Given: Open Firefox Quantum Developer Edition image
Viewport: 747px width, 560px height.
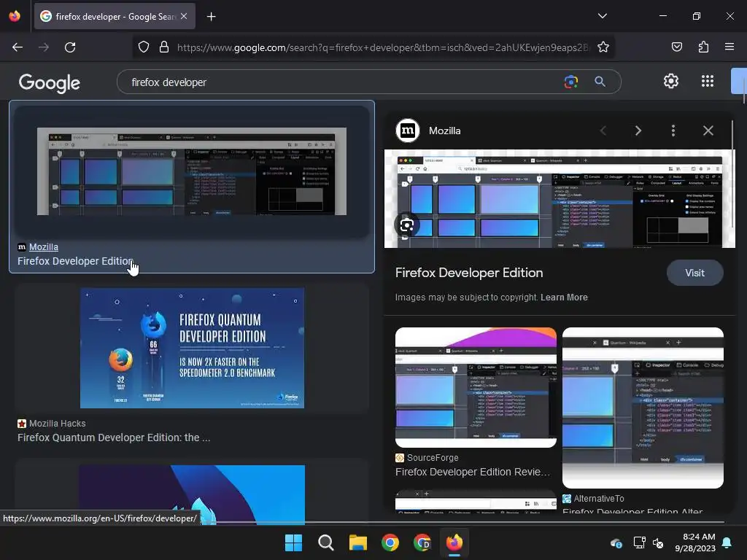Looking at the screenshot, I should 192,348.
